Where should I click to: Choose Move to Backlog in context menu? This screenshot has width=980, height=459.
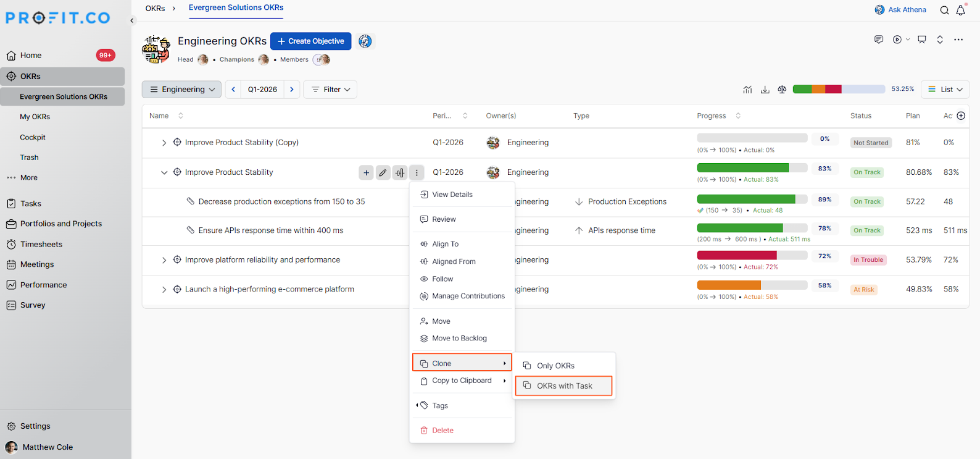tap(459, 339)
